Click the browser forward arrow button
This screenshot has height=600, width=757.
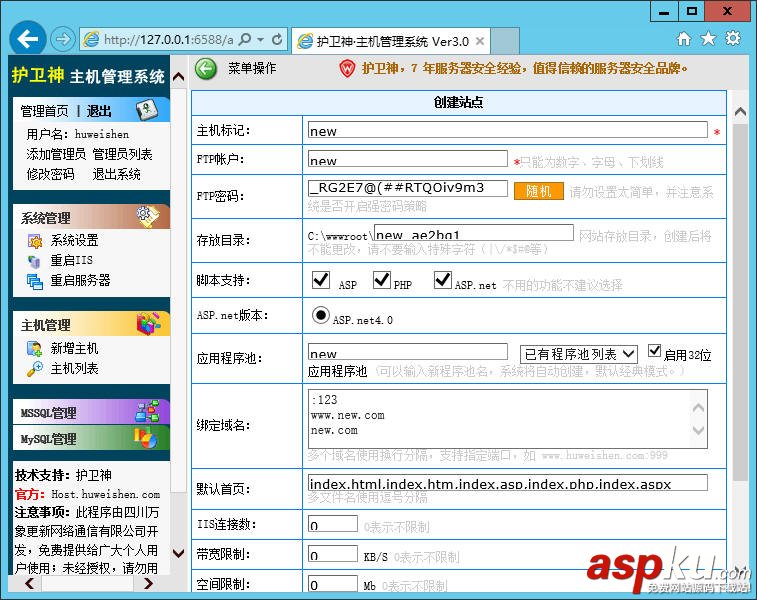(x=63, y=39)
